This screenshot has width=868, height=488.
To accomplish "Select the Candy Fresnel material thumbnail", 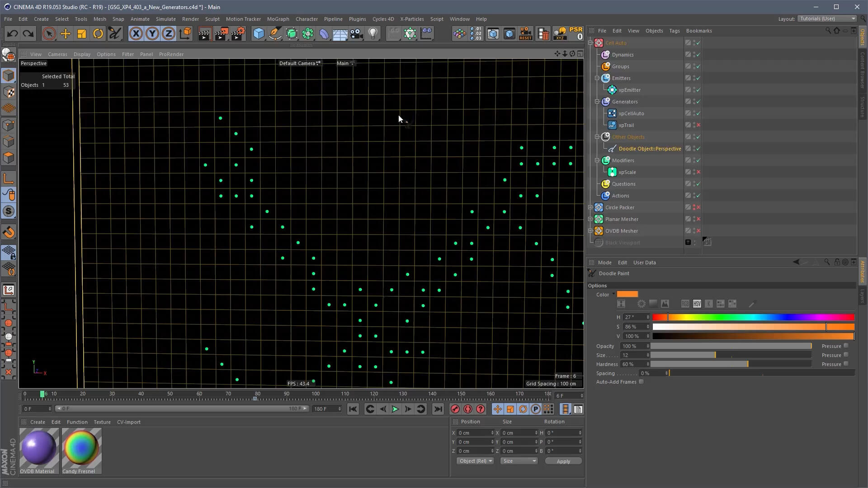I will [81, 447].
